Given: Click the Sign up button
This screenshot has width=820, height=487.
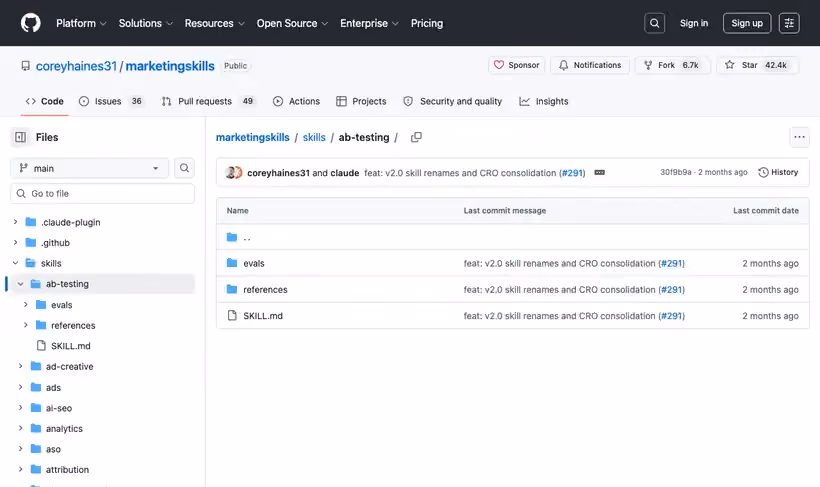Looking at the screenshot, I should click(747, 23).
